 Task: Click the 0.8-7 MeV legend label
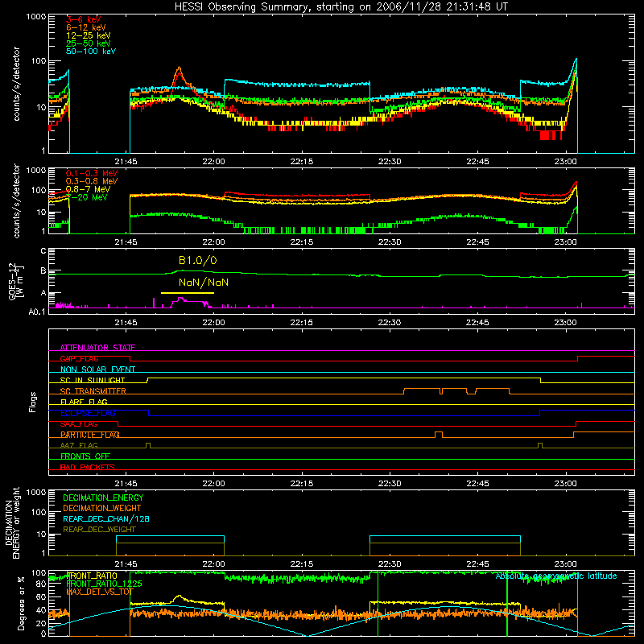88,189
